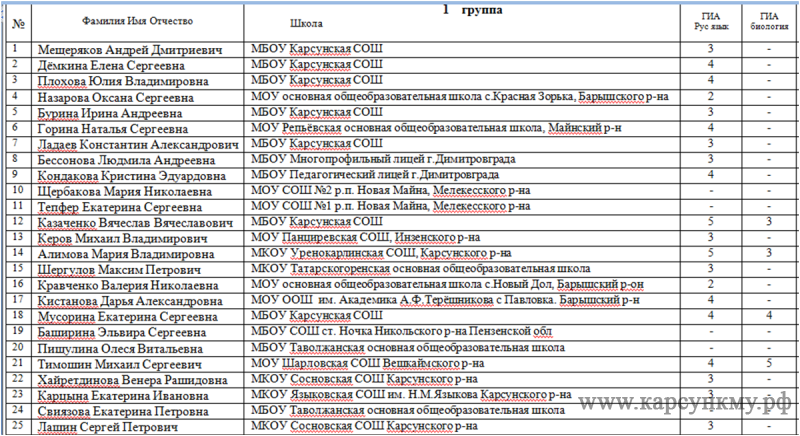This screenshot has height=436, width=800.
Task: Select Пишулина Олеся Витальевна
Action: [120, 349]
